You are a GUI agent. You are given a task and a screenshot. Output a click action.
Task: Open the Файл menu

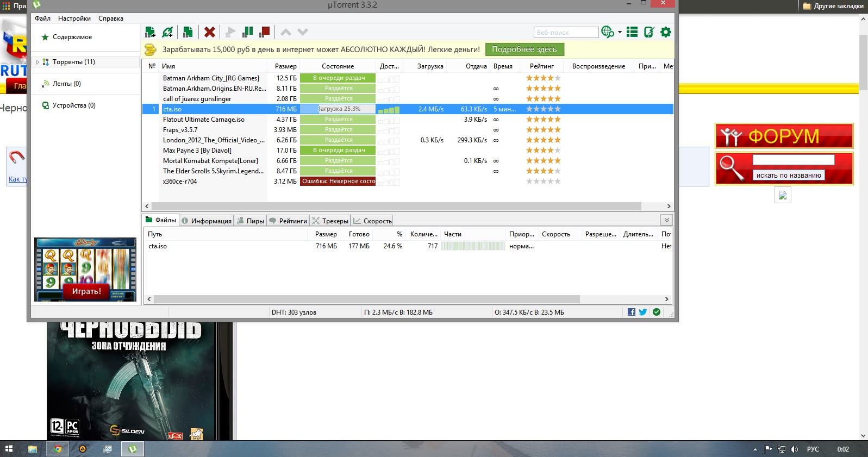pyautogui.click(x=42, y=18)
